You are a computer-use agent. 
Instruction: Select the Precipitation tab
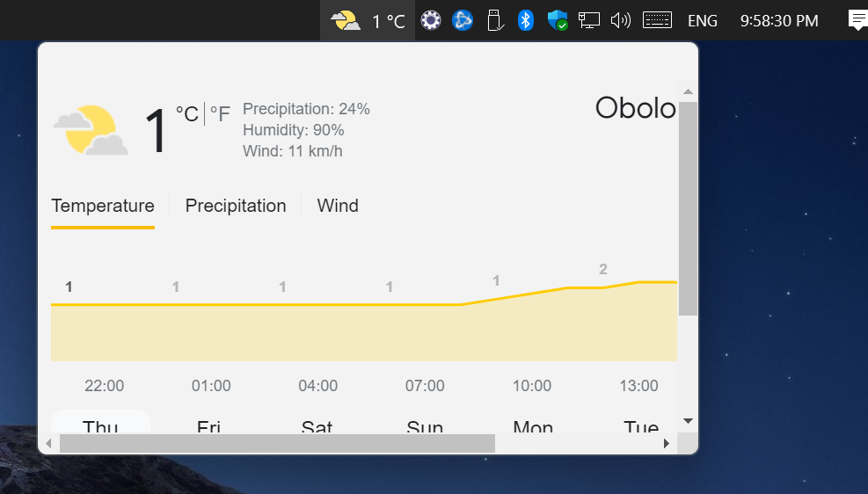236,206
